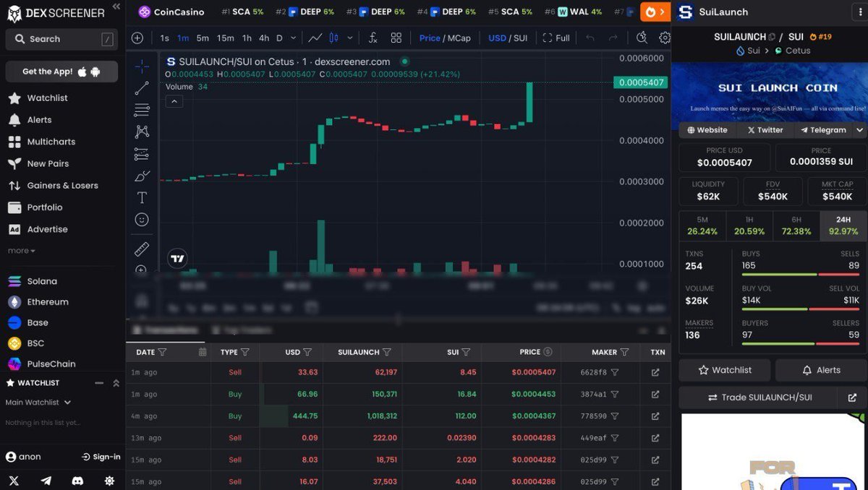This screenshot has width=868, height=490.
Task: Open trade in external window icon
Action: (852, 397)
